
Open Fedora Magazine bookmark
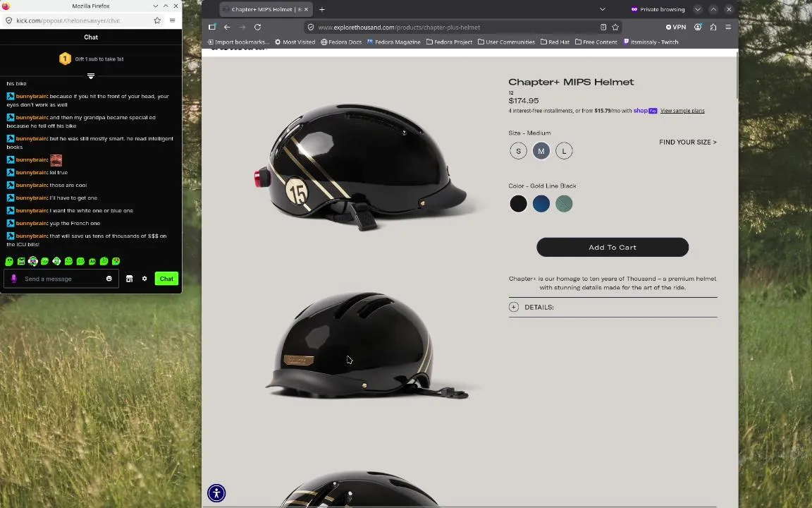[x=393, y=42]
